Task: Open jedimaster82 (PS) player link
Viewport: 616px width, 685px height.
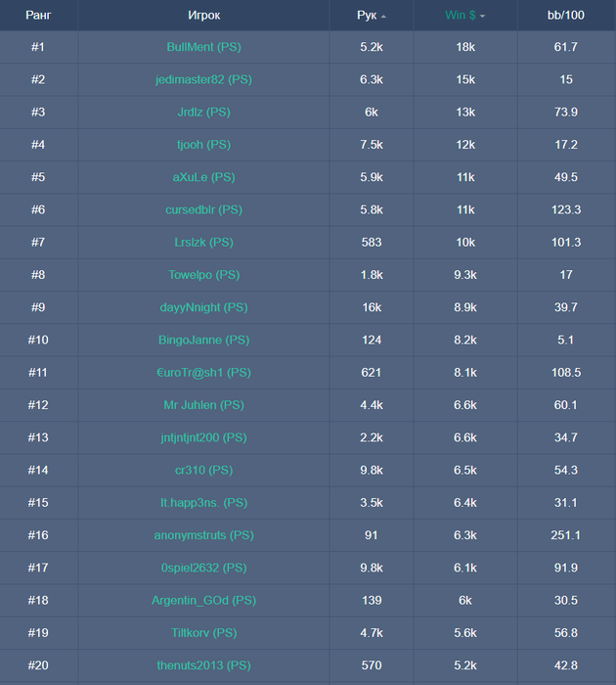Action: pos(203,79)
